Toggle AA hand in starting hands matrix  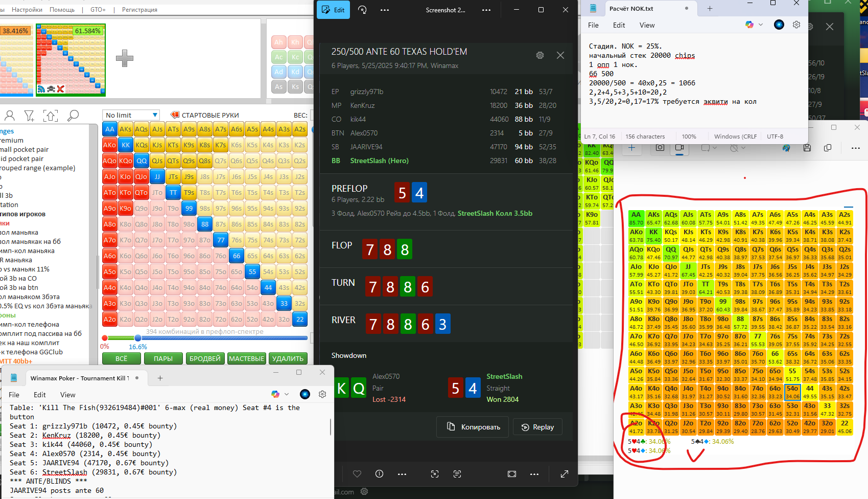pyautogui.click(x=110, y=129)
